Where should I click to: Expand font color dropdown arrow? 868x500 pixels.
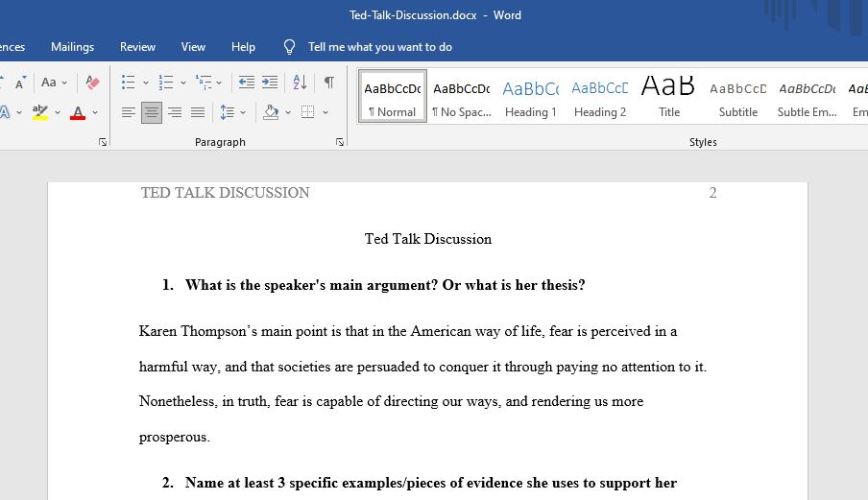pyautogui.click(x=95, y=113)
